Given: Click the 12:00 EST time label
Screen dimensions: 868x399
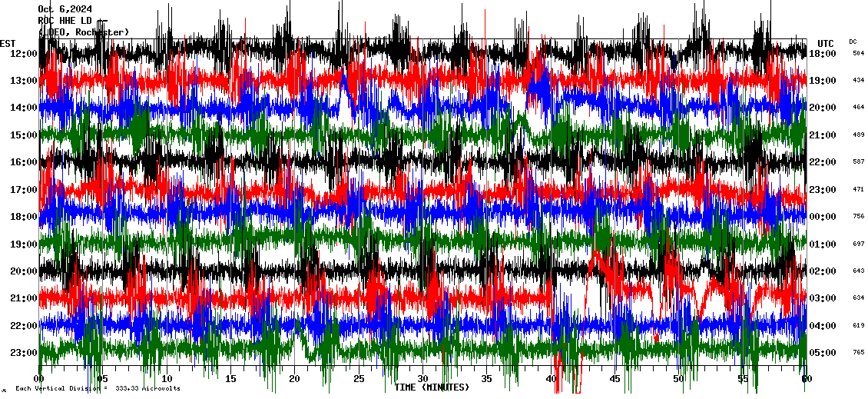Looking at the screenshot, I should [24, 53].
